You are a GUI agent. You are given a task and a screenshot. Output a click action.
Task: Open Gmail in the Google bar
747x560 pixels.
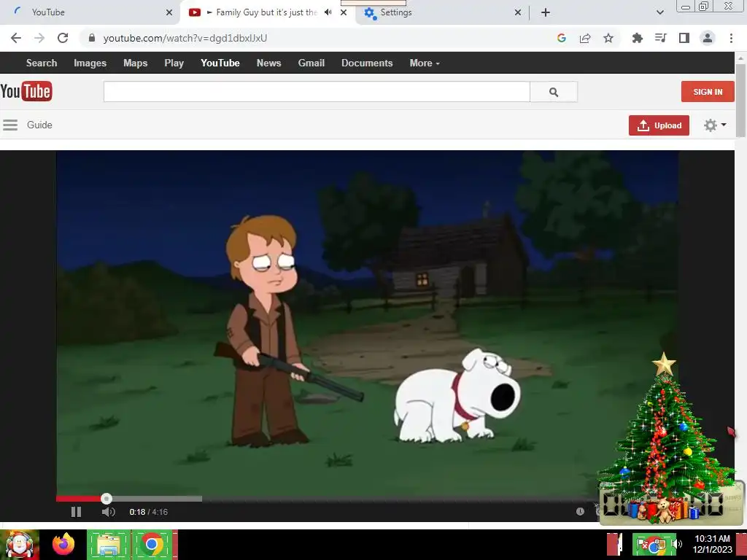(x=311, y=63)
